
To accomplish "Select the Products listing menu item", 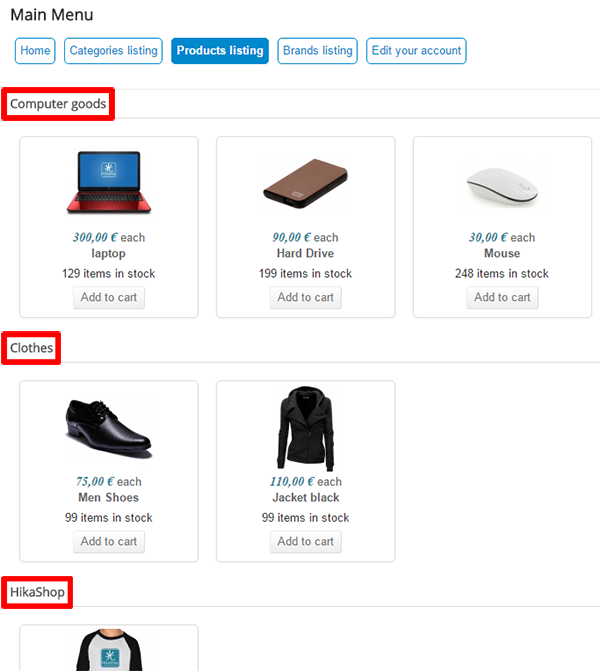I will (x=219, y=51).
